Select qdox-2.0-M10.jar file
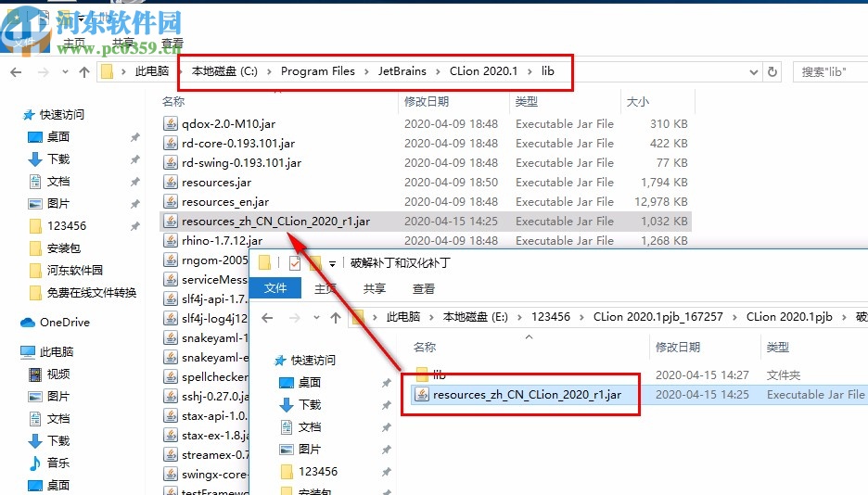The width and height of the screenshot is (868, 495). coord(228,124)
